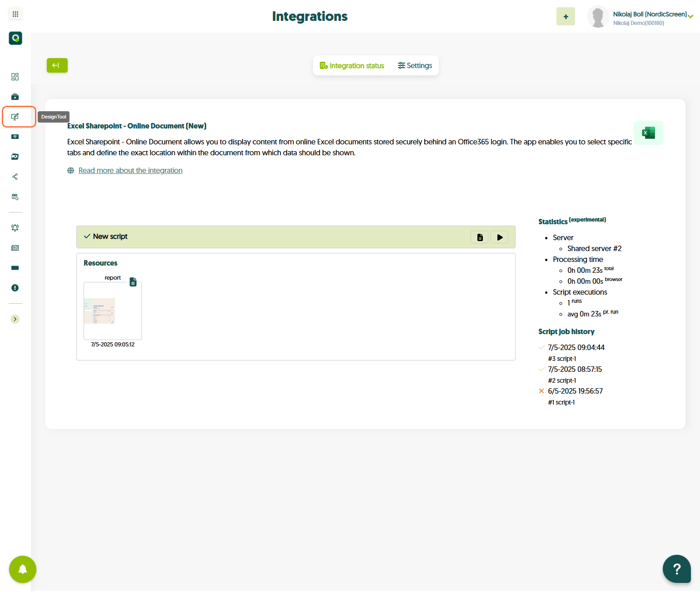Select failed job entry 6/5-2025 19:56:57
The height and width of the screenshot is (592, 700).
575,391
